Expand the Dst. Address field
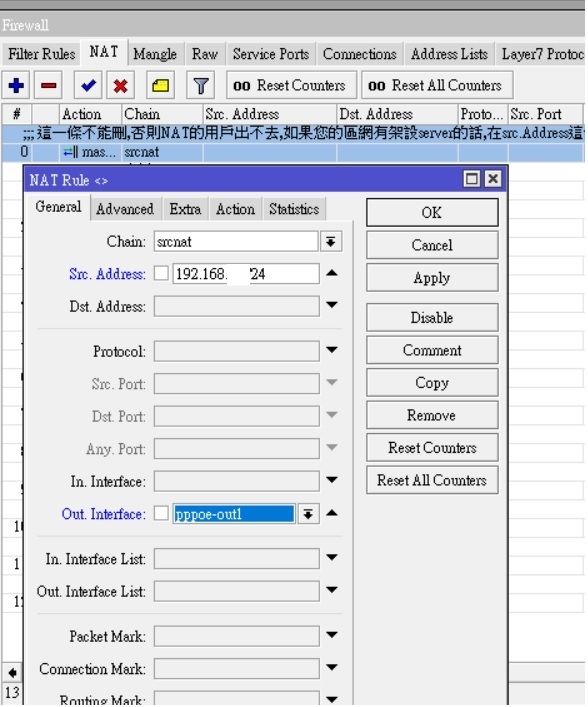588x707 pixels. 332,305
